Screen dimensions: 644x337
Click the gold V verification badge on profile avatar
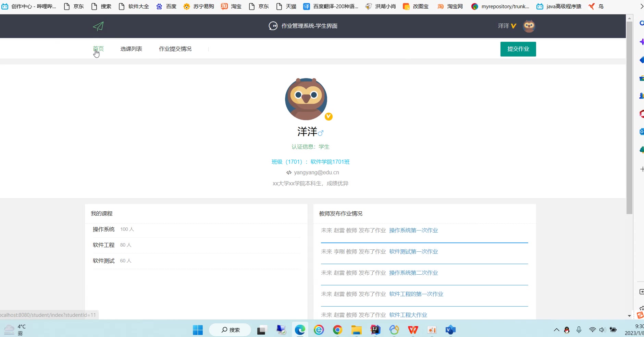coord(329,117)
